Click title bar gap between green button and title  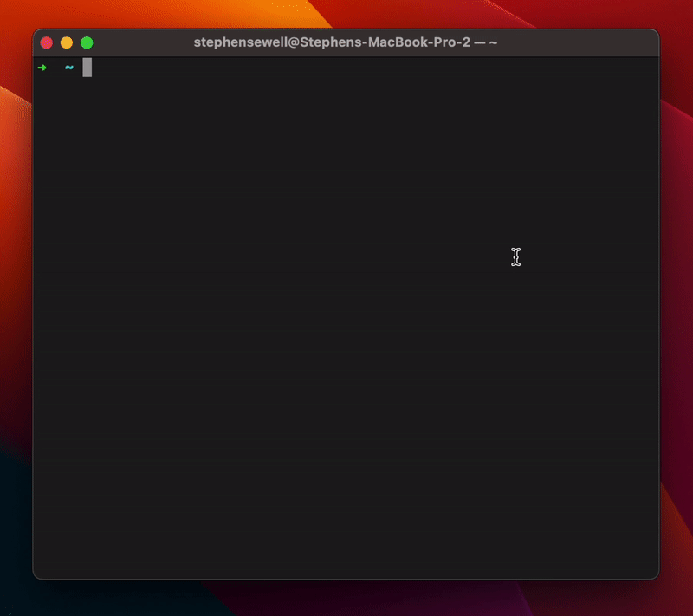139,42
